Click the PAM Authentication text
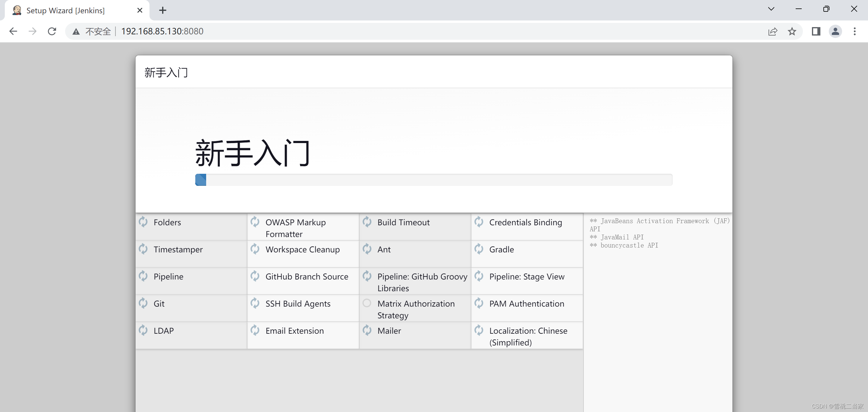This screenshot has width=868, height=412. [x=527, y=304]
